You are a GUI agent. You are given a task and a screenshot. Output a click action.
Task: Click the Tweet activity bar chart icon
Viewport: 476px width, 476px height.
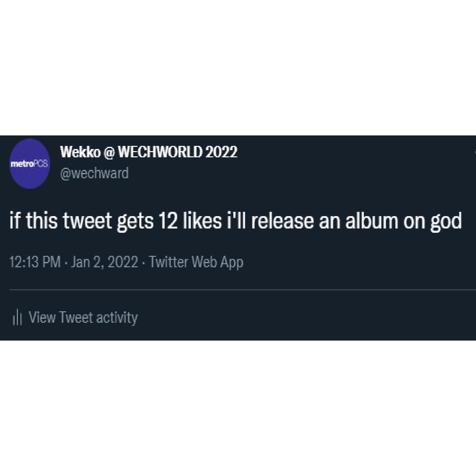point(17,317)
